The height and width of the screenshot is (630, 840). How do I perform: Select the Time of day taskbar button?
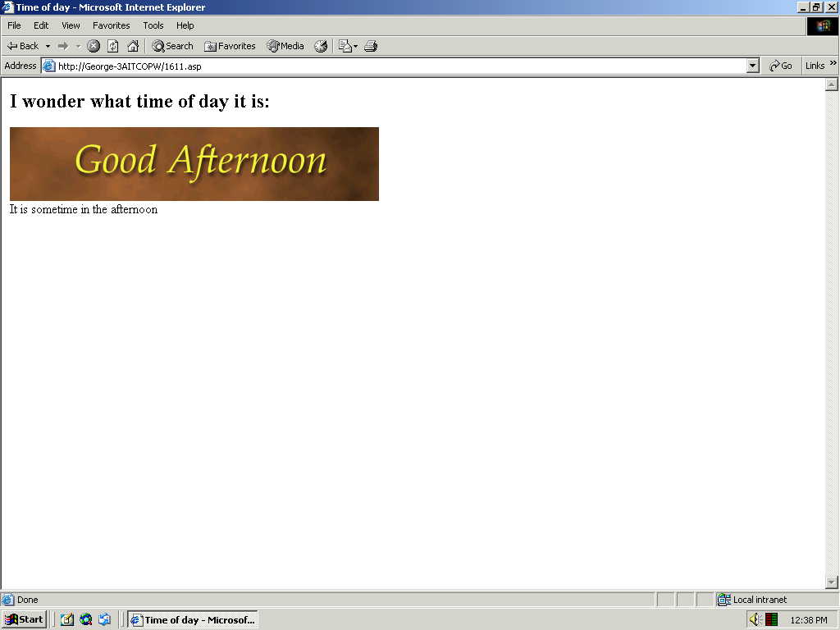click(193, 620)
